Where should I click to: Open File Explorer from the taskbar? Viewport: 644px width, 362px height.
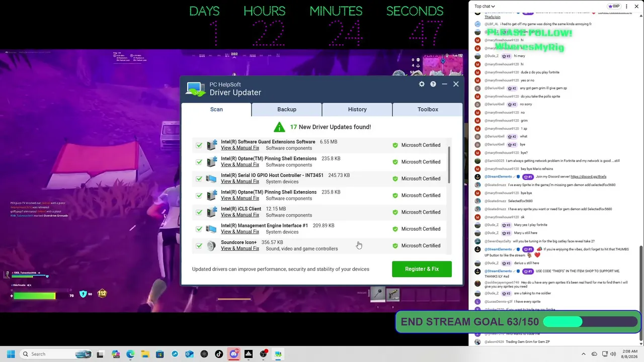coord(145,354)
